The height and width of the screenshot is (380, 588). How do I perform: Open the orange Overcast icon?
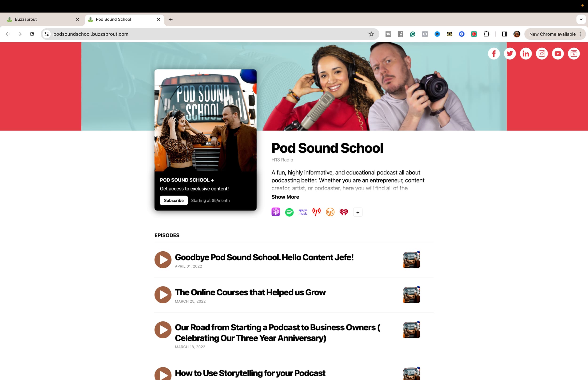click(330, 212)
